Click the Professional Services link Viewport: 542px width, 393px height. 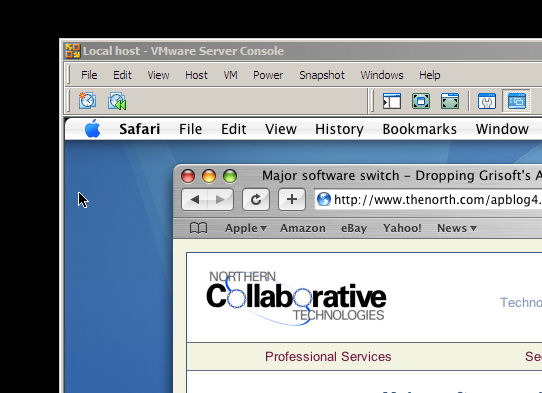328,356
